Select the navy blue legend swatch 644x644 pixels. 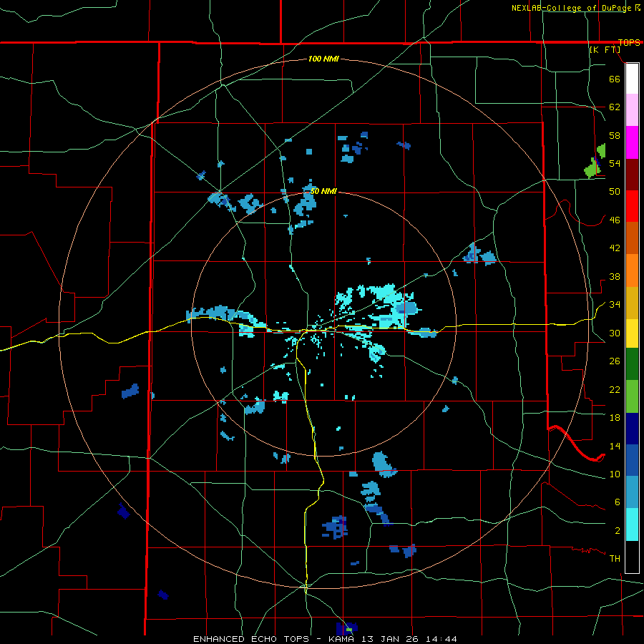(632, 429)
